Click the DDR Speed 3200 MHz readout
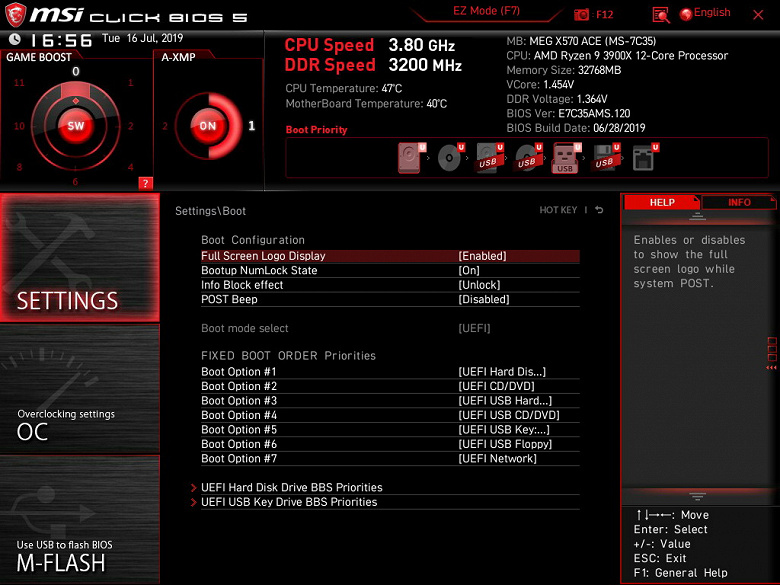The height and width of the screenshot is (585, 780). [373, 65]
